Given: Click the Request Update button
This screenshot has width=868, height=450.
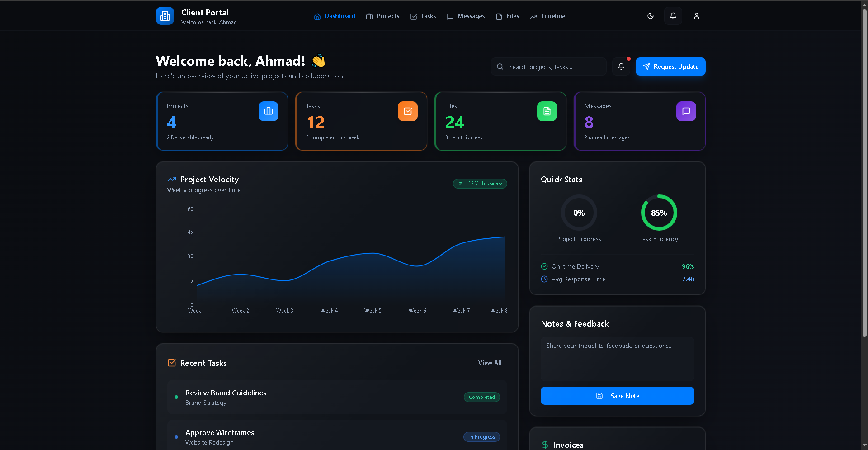Looking at the screenshot, I should coord(670,66).
